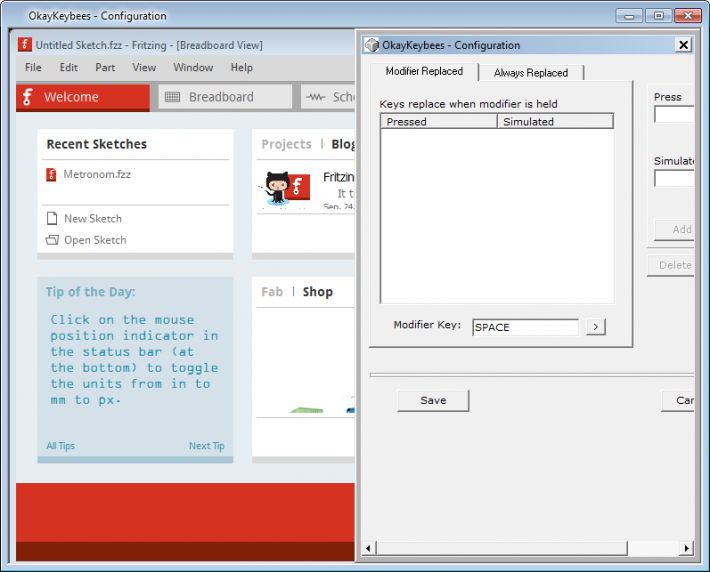This screenshot has height=572, width=710.
Task: Maximize the outer OkayKeybees window
Action: click(x=658, y=16)
